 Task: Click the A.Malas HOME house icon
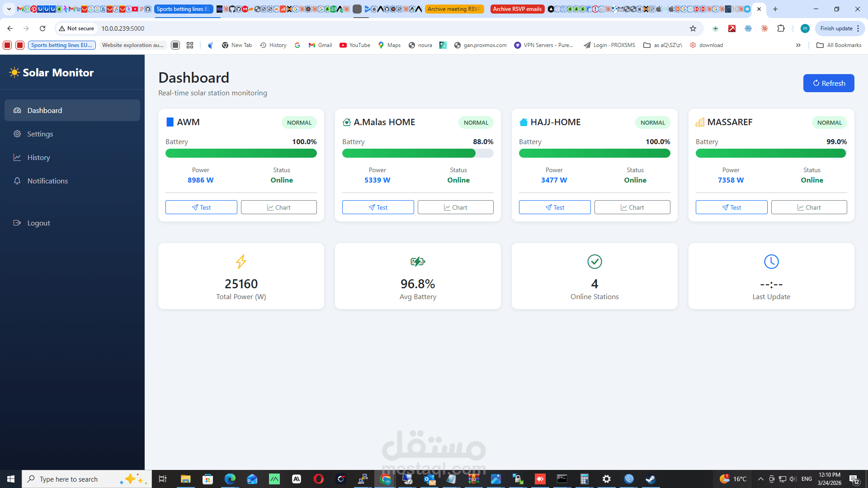(347, 122)
